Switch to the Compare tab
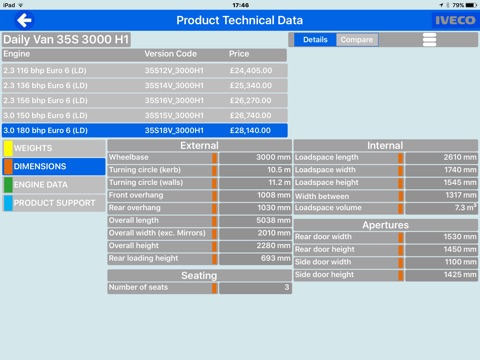Screen dimensions: 480x360 click(x=357, y=40)
